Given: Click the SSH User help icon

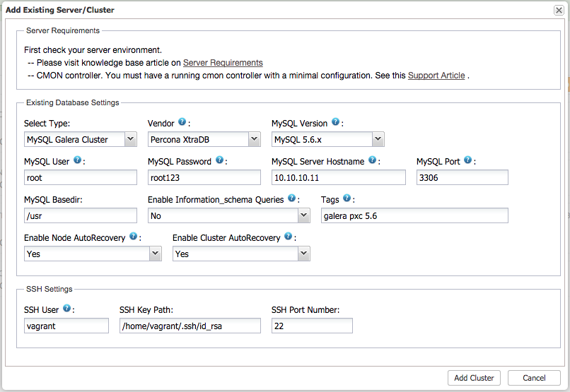Looking at the screenshot, I should (66, 309).
